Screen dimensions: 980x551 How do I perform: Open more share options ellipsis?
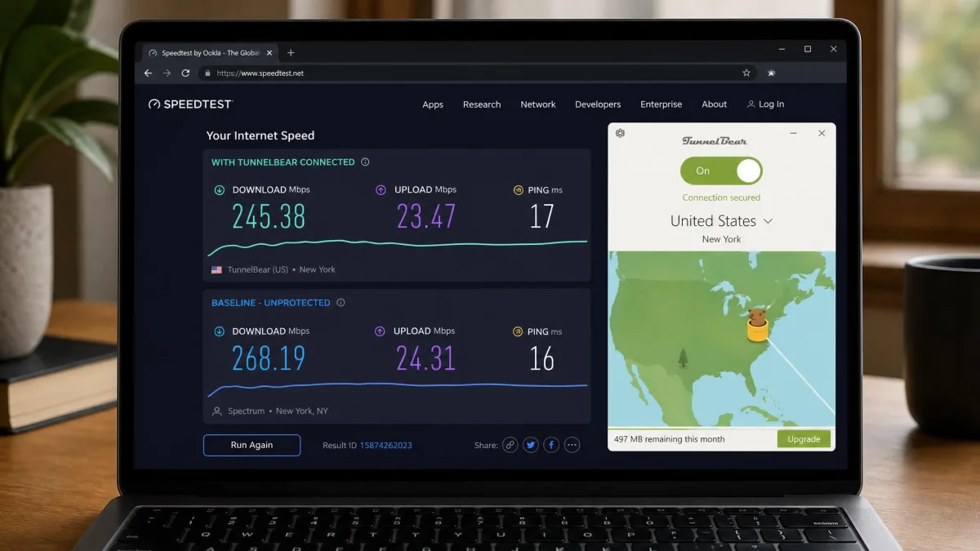coord(572,445)
